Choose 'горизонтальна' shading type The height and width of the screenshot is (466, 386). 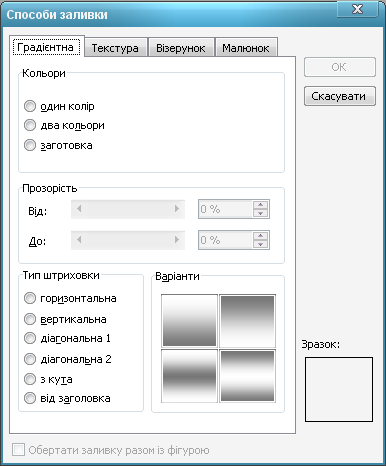[30, 298]
